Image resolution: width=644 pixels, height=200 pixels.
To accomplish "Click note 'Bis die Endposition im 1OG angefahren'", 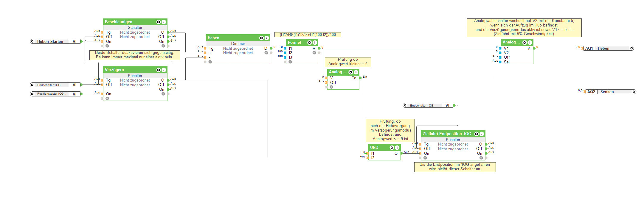I will click(455, 167).
